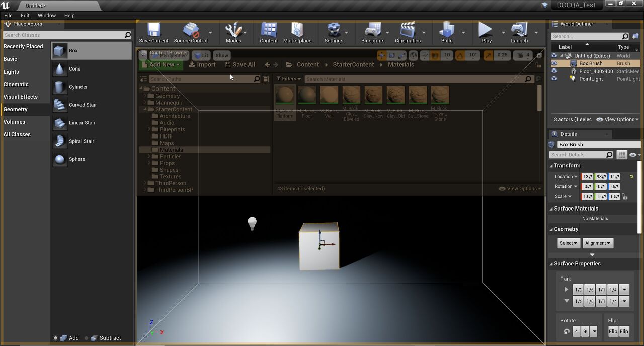This screenshot has width=644, height=346.
Task: Open Content Browser View Options
Action: [x=520, y=189]
